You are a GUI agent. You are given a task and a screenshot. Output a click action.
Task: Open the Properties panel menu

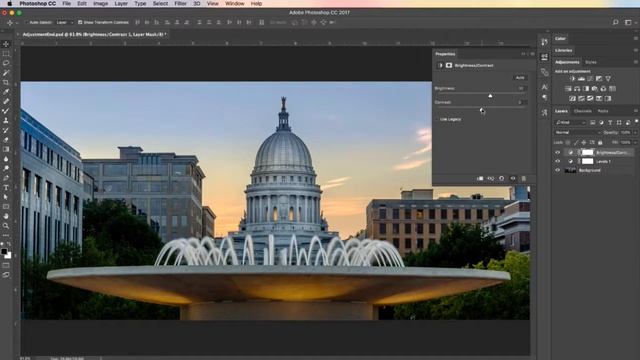532,54
